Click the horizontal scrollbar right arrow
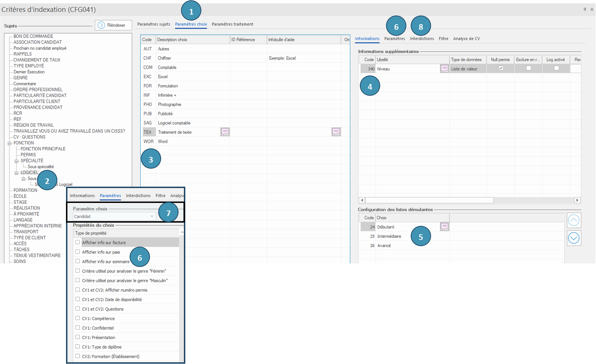 577,200
